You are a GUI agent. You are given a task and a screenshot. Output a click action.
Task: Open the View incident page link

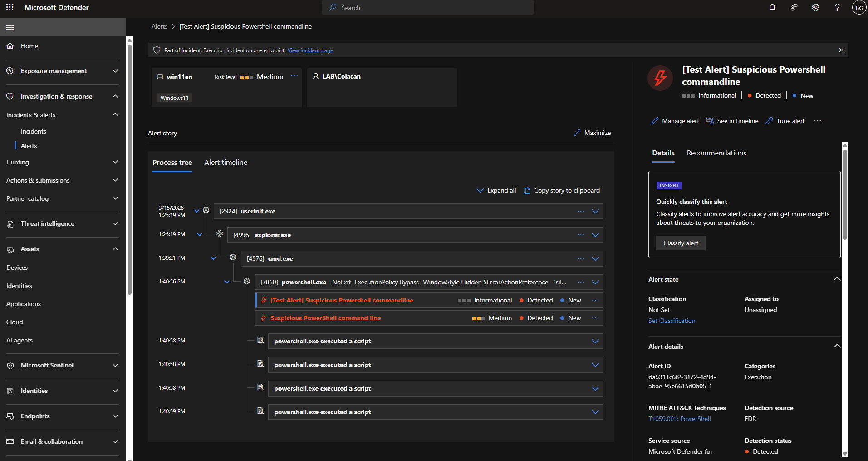[310, 50]
